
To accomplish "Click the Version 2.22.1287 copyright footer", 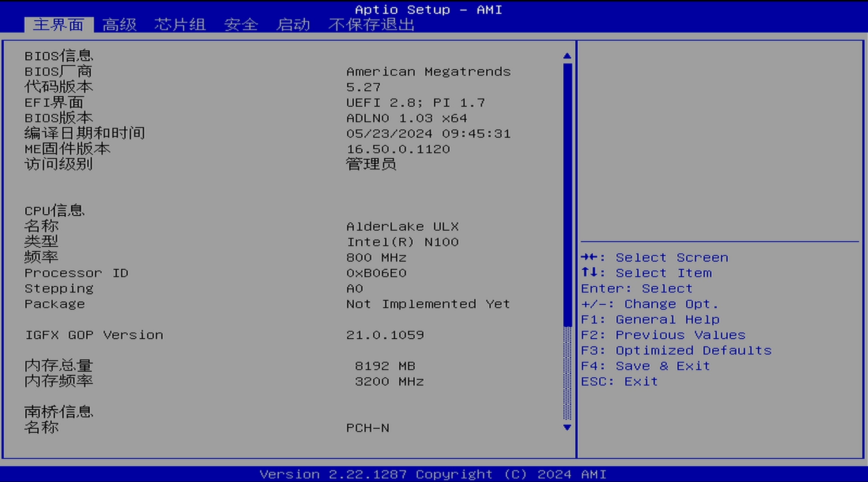I will point(433,474).
